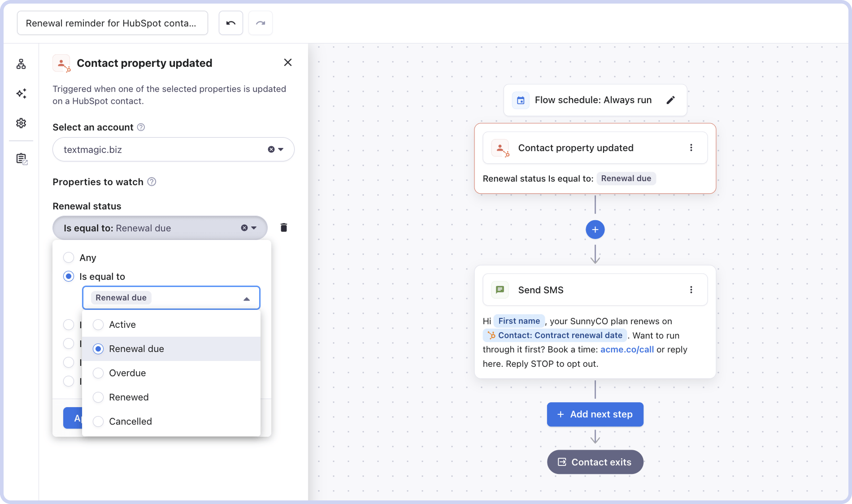Image resolution: width=852 pixels, height=504 pixels.
Task: Open the settings gear sidebar icon
Action: 21,123
